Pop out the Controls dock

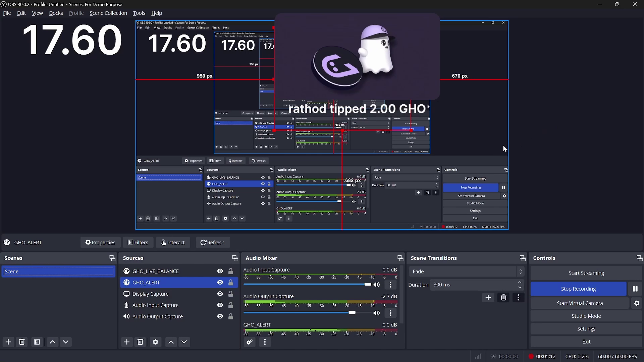point(639,258)
